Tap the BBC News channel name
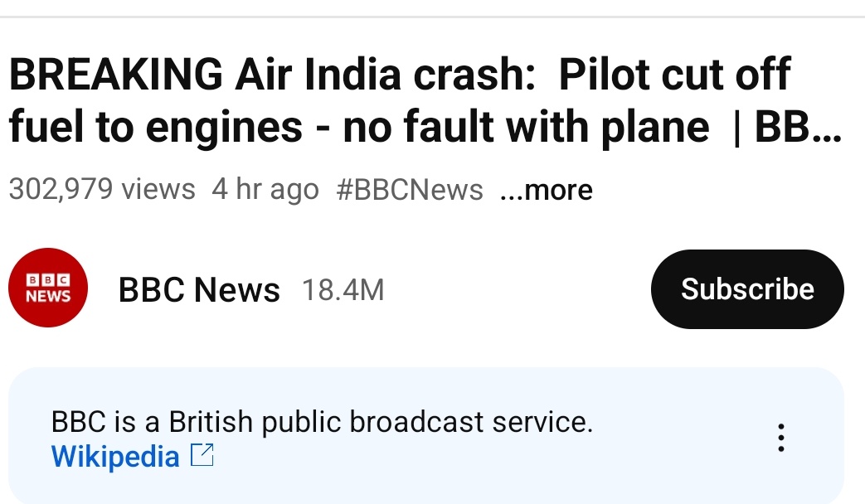Screen dimensions: 865x504 click(199, 290)
